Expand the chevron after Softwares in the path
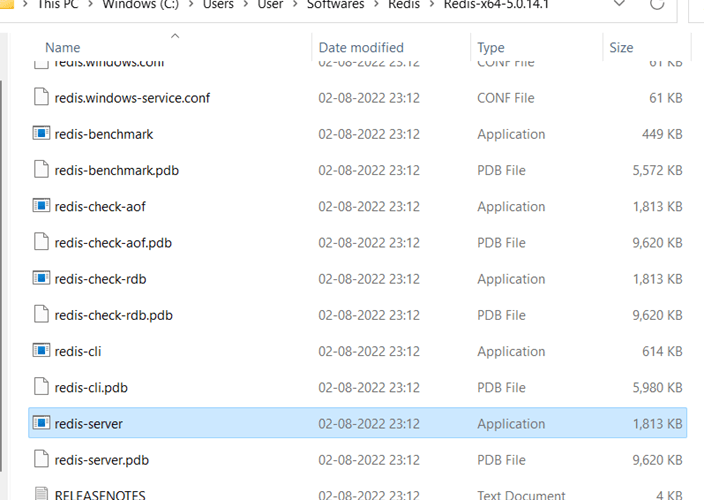This screenshot has height=500, width=704. pos(377,5)
